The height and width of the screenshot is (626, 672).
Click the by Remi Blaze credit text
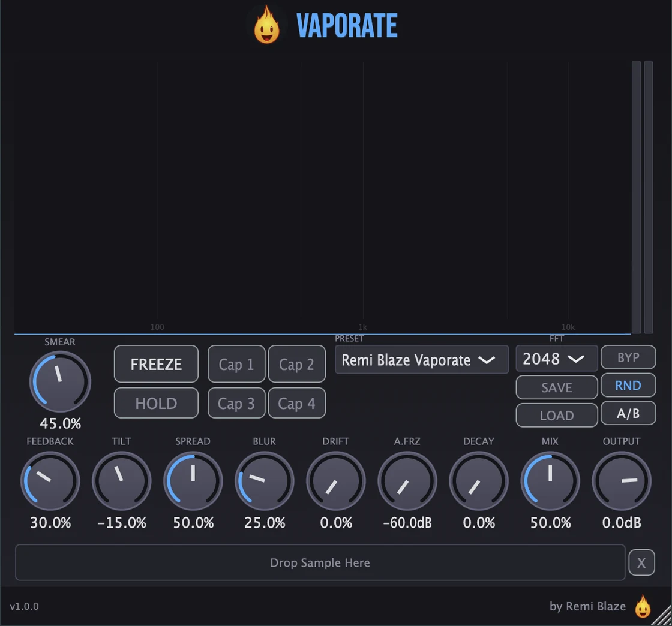[x=587, y=606]
